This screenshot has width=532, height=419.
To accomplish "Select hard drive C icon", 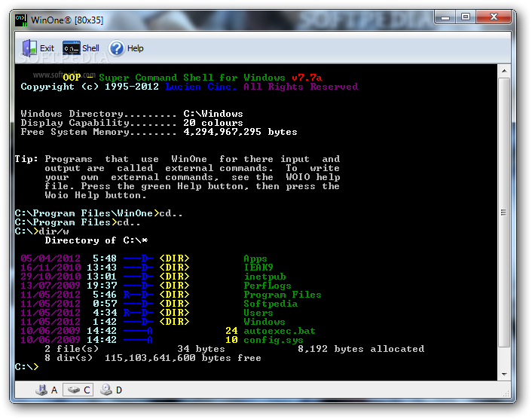I will [74, 390].
